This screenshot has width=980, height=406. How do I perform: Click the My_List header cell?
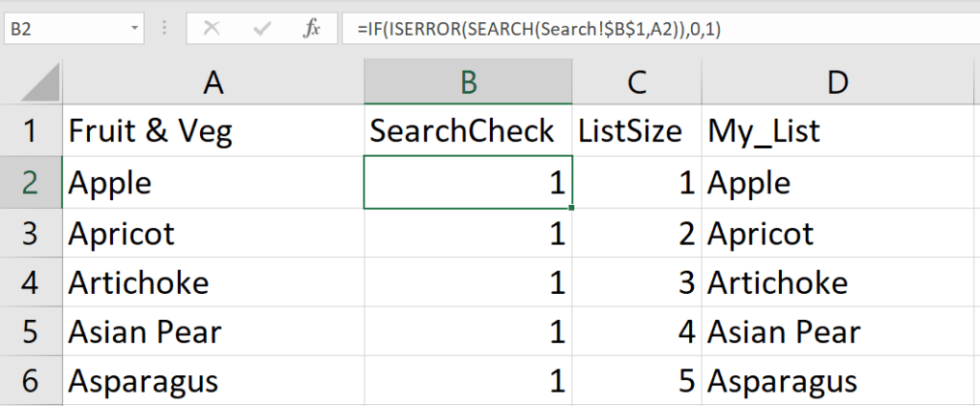pyautogui.click(x=838, y=131)
